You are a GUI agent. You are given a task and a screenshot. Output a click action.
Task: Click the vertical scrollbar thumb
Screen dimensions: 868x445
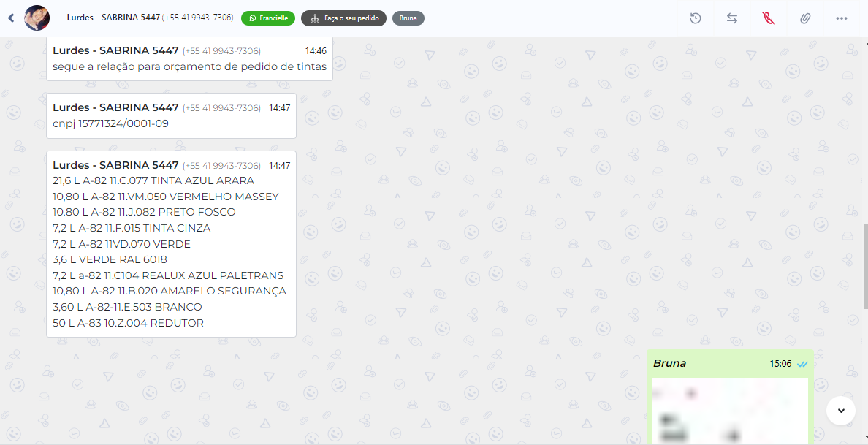(865, 267)
